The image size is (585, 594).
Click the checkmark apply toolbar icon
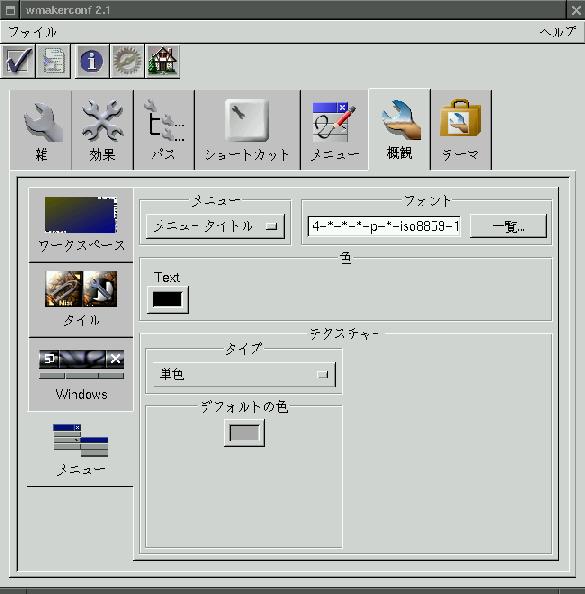coord(18,61)
